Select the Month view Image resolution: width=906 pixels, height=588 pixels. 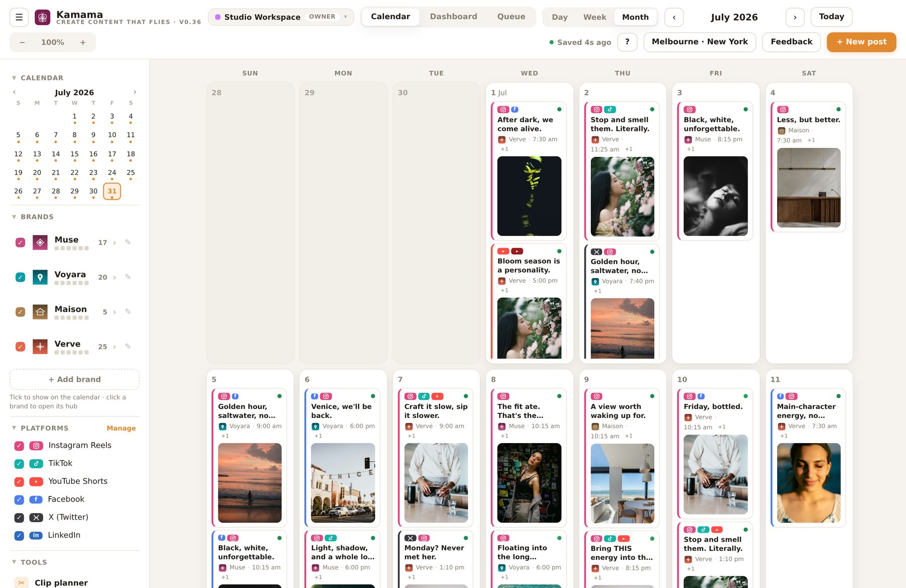(635, 17)
